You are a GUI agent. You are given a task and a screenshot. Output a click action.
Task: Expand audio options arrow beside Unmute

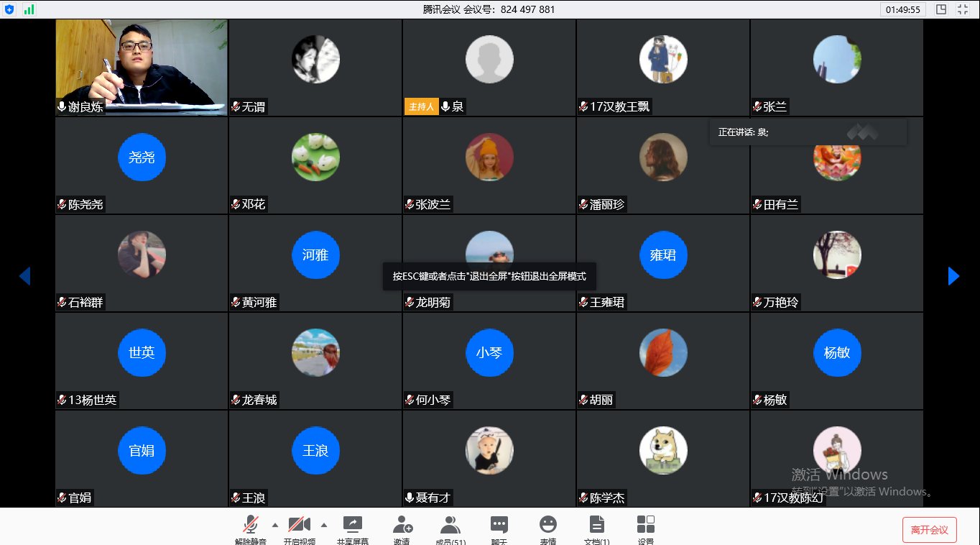pos(274,524)
